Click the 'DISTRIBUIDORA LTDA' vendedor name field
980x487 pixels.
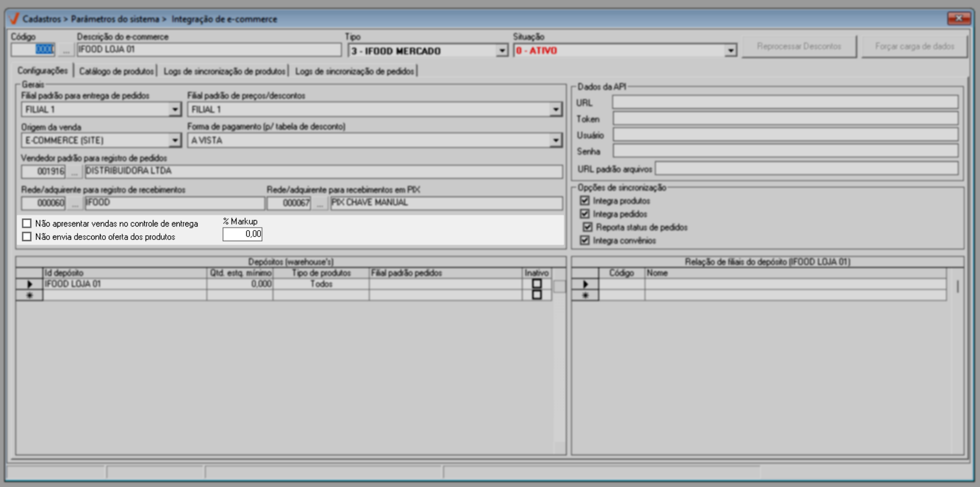click(323, 172)
